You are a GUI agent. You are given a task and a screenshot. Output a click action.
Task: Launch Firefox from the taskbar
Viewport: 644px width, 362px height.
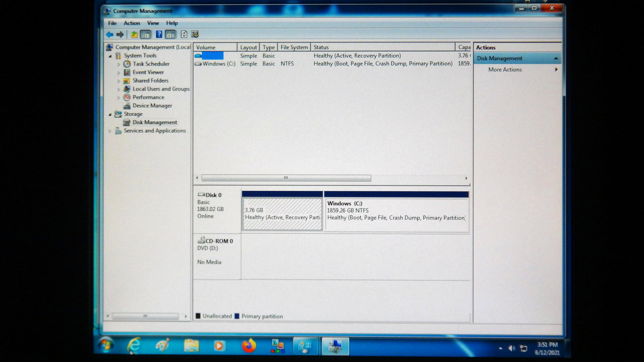point(249,346)
